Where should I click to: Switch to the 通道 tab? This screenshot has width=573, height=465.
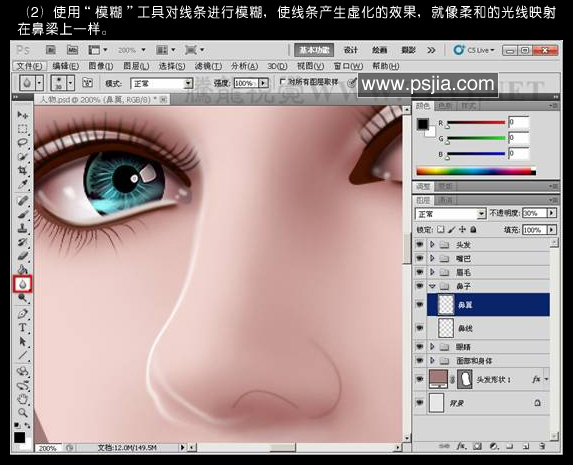pos(445,200)
